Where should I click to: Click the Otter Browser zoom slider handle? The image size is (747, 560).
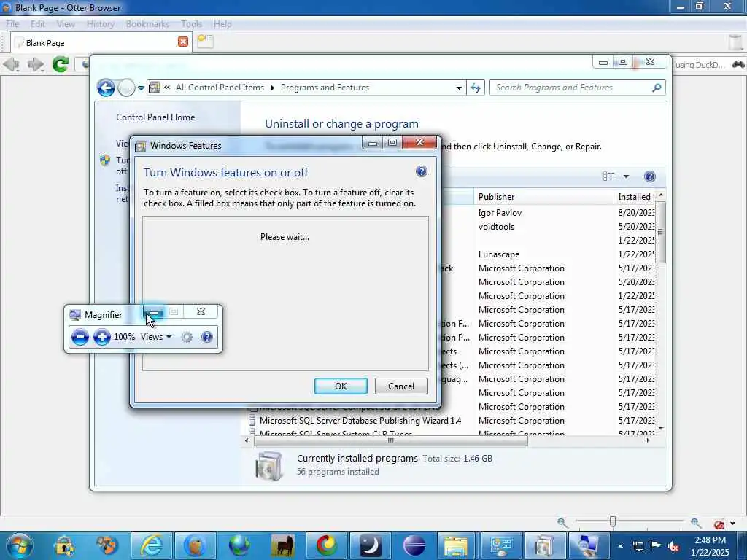pyautogui.click(x=613, y=522)
